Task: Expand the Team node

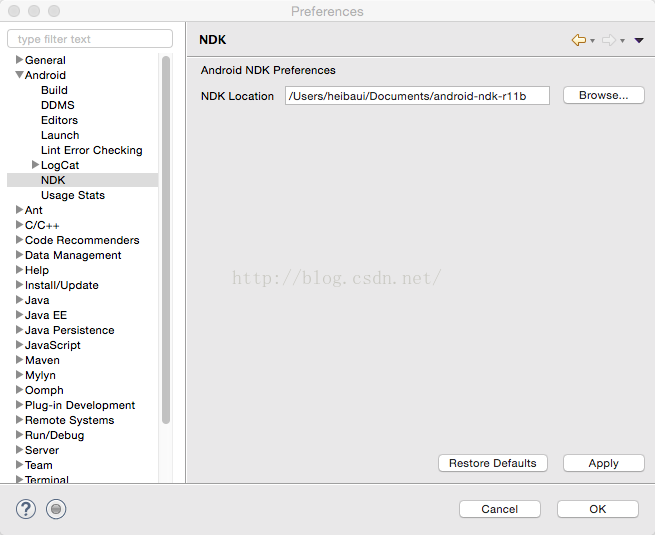Action: point(19,465)
